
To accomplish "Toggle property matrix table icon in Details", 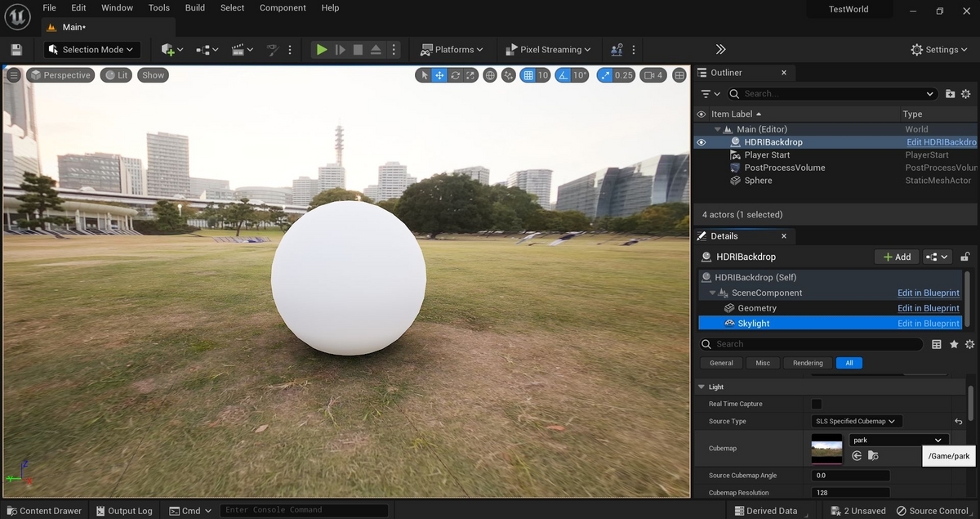I will [x=937, y=344].
